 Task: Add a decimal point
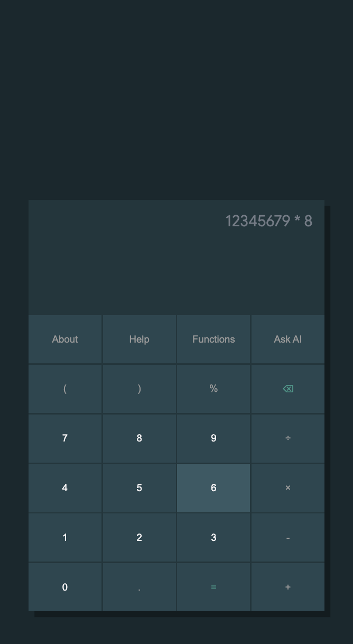[139, 587]
